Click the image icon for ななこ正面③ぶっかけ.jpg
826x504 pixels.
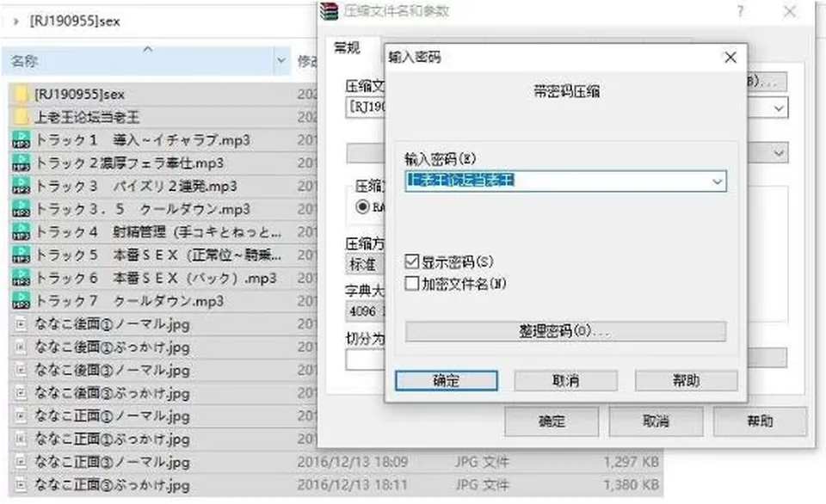[x=21, y=485]
